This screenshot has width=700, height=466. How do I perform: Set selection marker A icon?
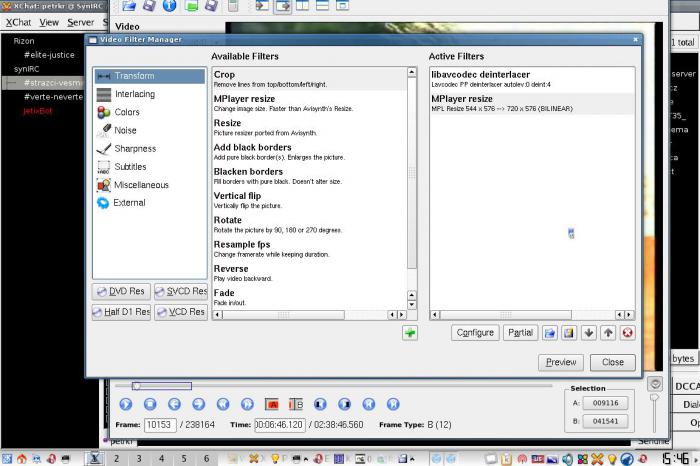coord(271,404)
